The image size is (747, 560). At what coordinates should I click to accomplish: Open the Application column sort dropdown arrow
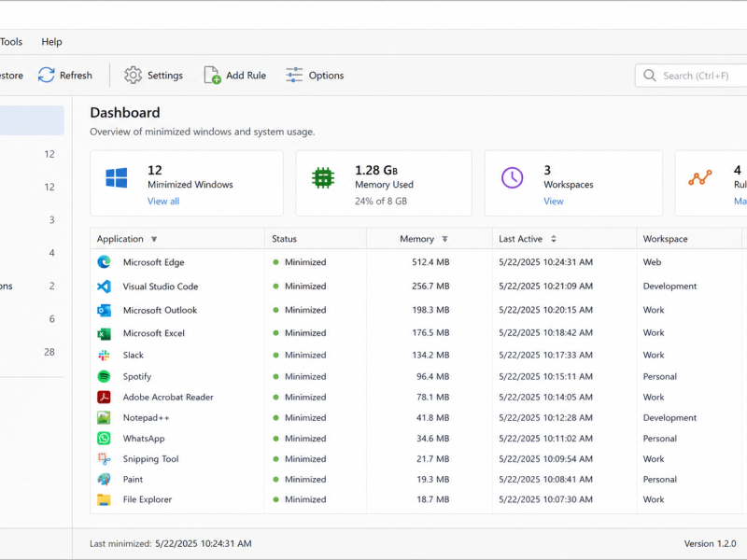pos(154,239)
